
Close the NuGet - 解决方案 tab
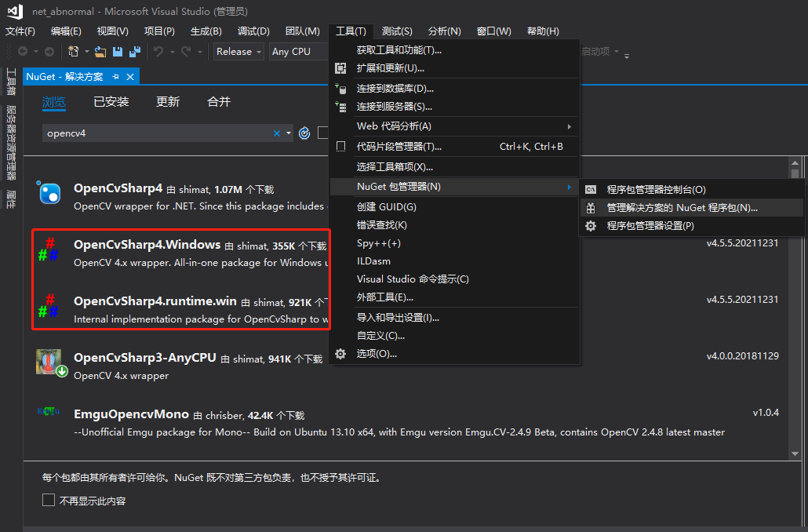click(130, 76)
